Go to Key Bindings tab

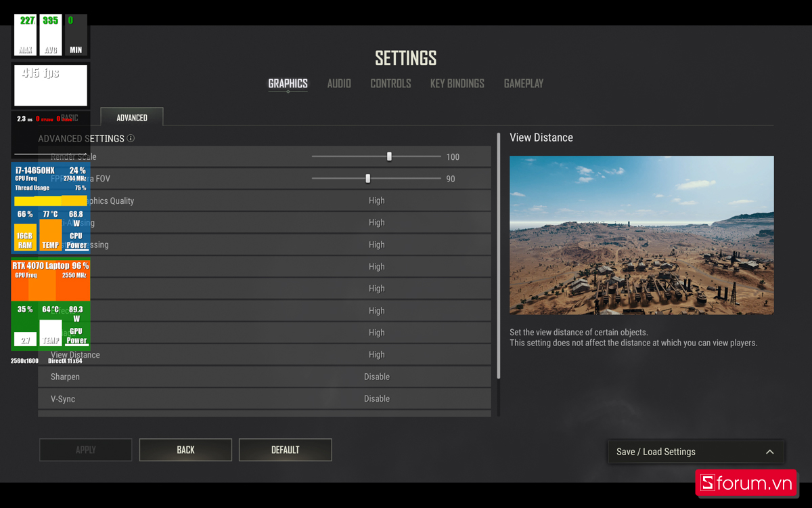457,83
